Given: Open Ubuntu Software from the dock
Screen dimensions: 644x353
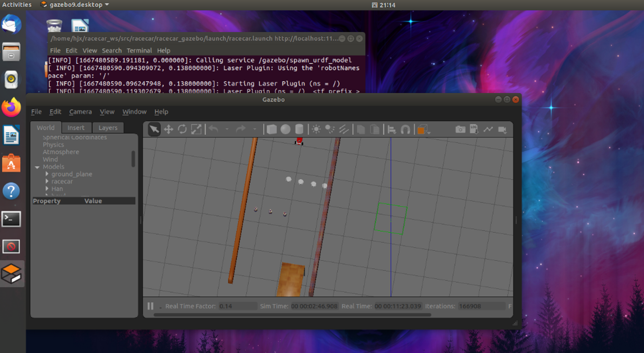Looking at the screenshot, I should [x=11, y=163].
